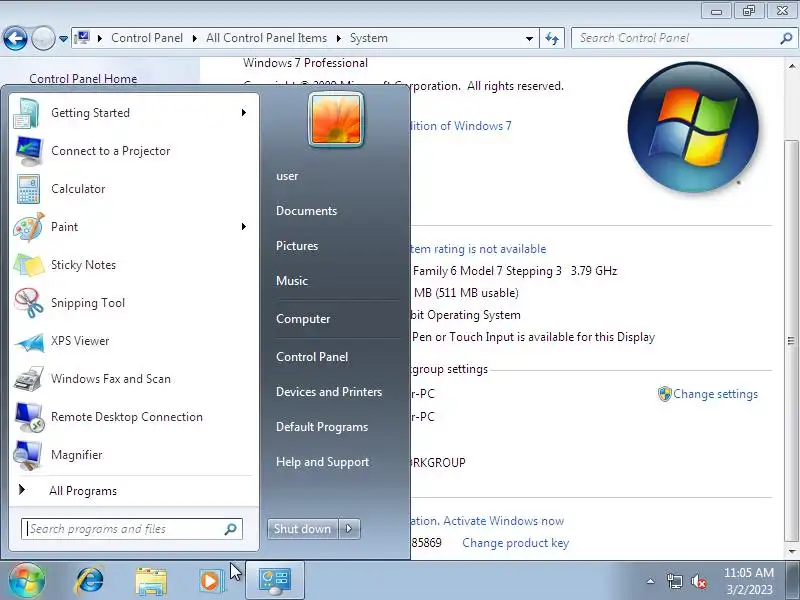This screenshot has height=600, width=800.
Task: Launch Connect to a Projector icon
Action: click(x=29, y=151)
